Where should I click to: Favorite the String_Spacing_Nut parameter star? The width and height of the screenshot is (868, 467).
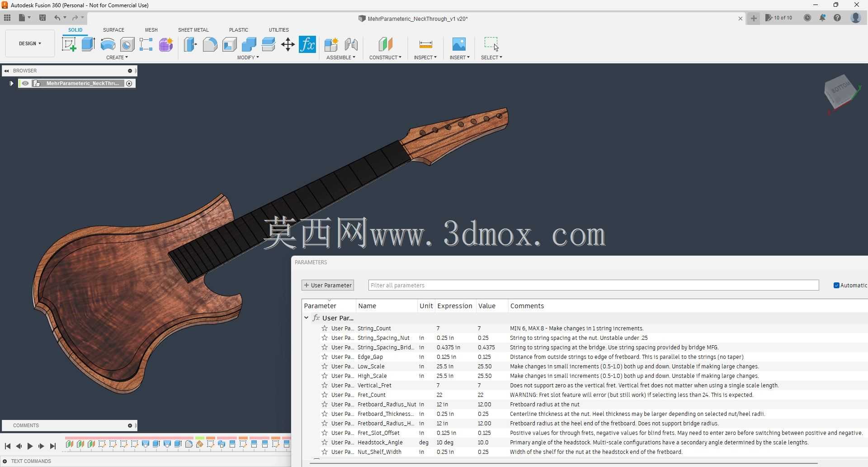(325, 338)
